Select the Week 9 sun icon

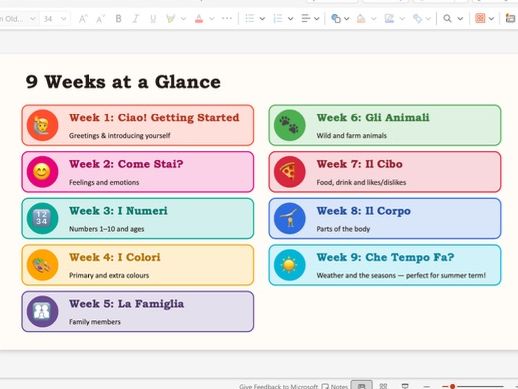pos(289,265)
